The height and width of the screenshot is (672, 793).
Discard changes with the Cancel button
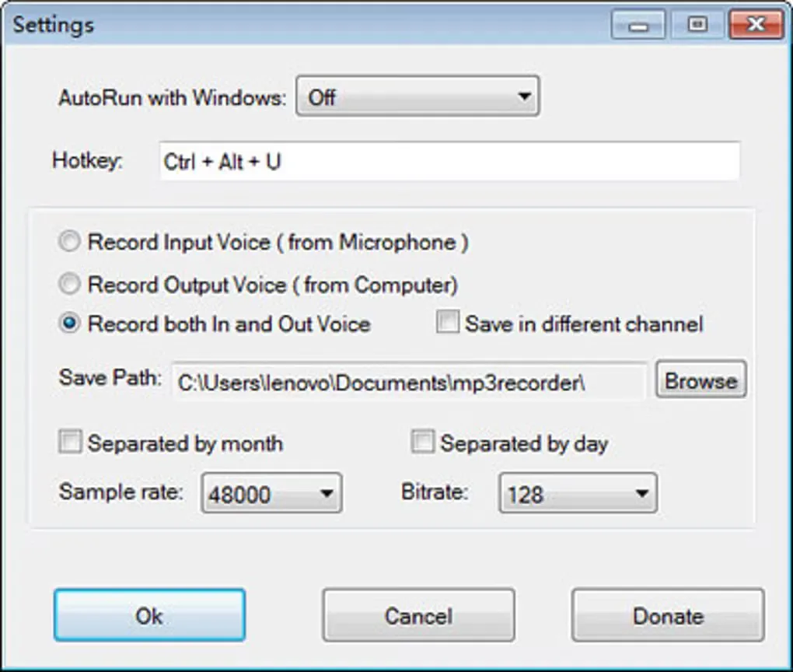(419, 615)
